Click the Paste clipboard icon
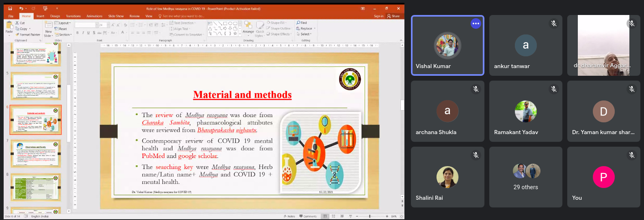Viewport: 644px width, 220px height. [x=9, y=25]
